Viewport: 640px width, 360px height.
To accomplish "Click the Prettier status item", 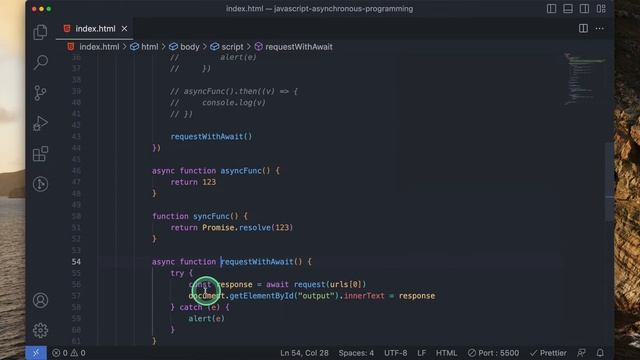I will click(x=548, y=353).
